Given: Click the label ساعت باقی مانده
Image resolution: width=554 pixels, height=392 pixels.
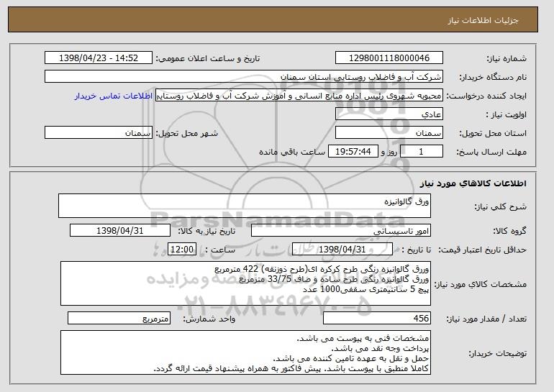Looking at the screenshot, I should coord(292,152).
